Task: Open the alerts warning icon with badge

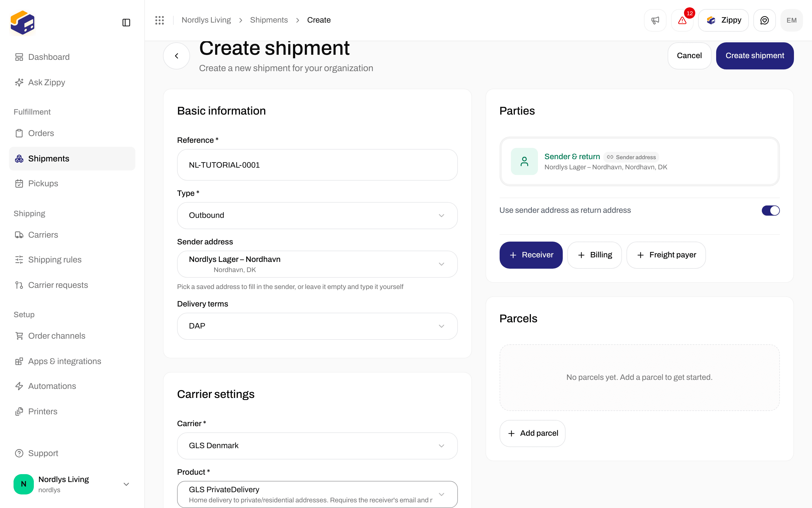Action: point(682,20)
